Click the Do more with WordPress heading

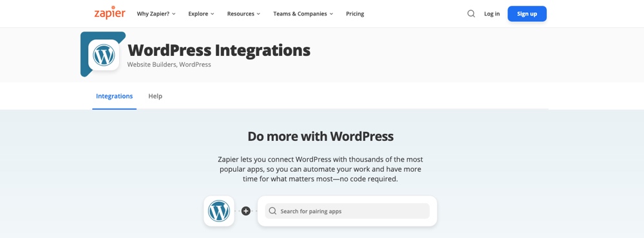(x=320, y=136)
